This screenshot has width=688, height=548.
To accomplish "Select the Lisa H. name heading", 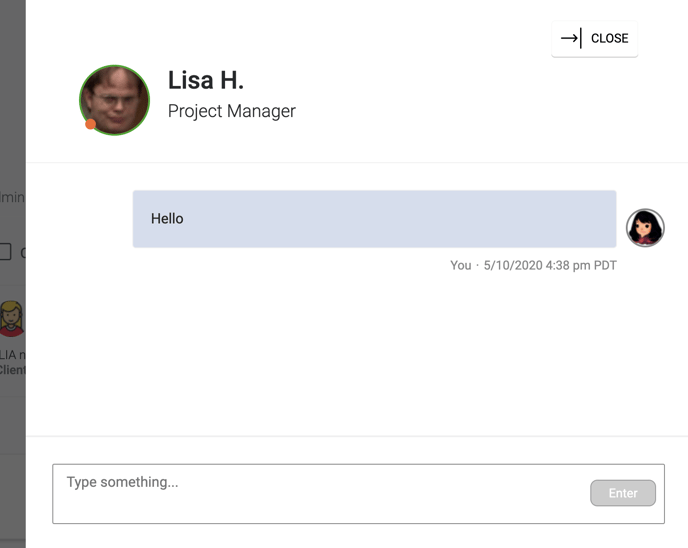I will click(205, 80).
